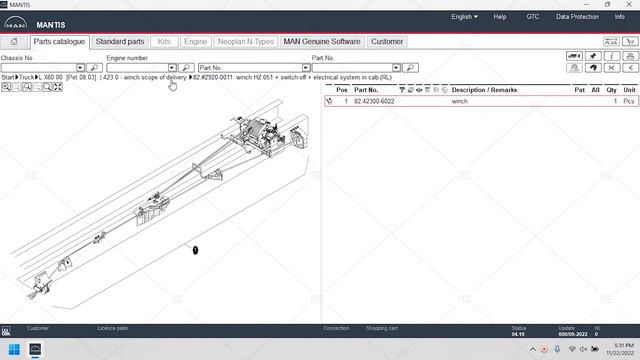This screenshot has width=640, height=360.
Task: Click the printer icon button
Action: [x=630, y=56]
